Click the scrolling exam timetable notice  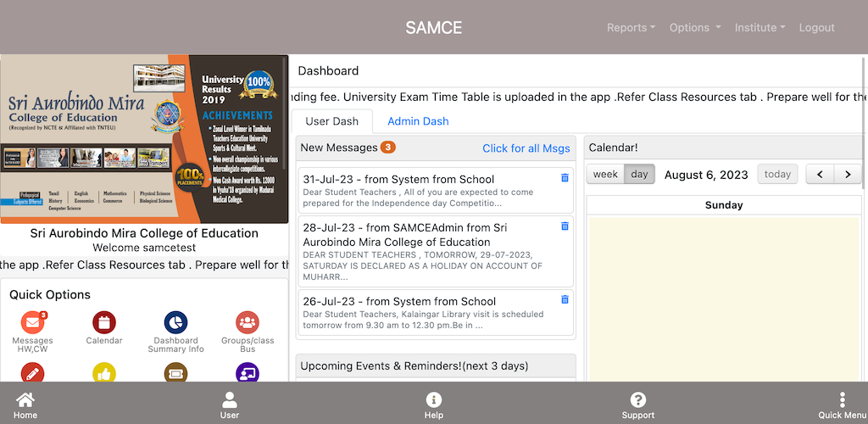point(578,98)
